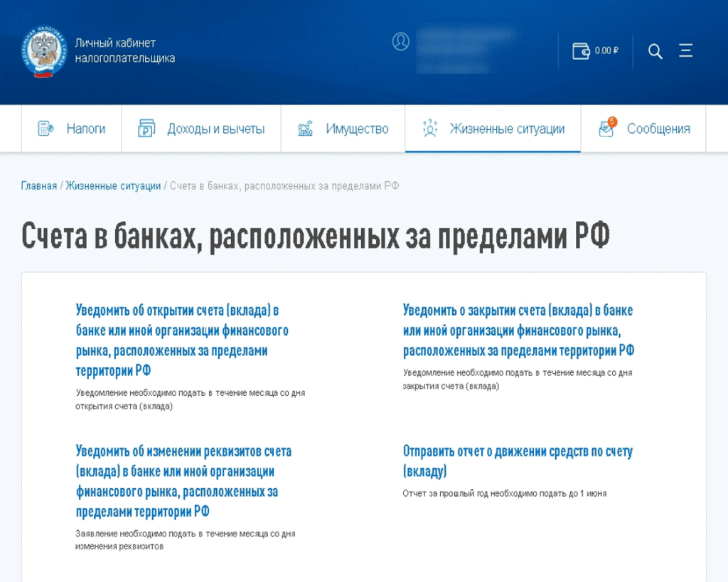728x582 pixels.
Task: Open the user profile icon
Action: point(401,41)
